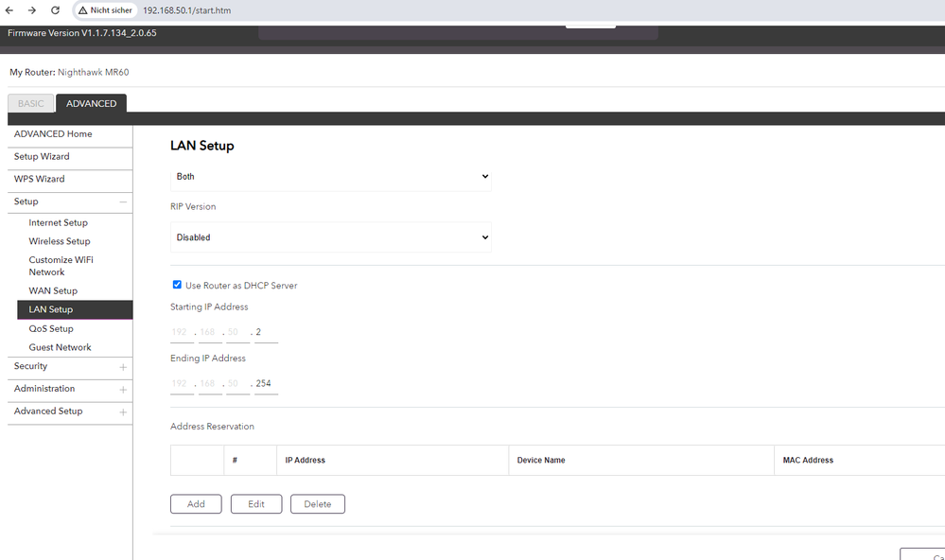This screenshot has width=945, height=560.
Task: Open the Guest Network settings
Action: point(58,346)
